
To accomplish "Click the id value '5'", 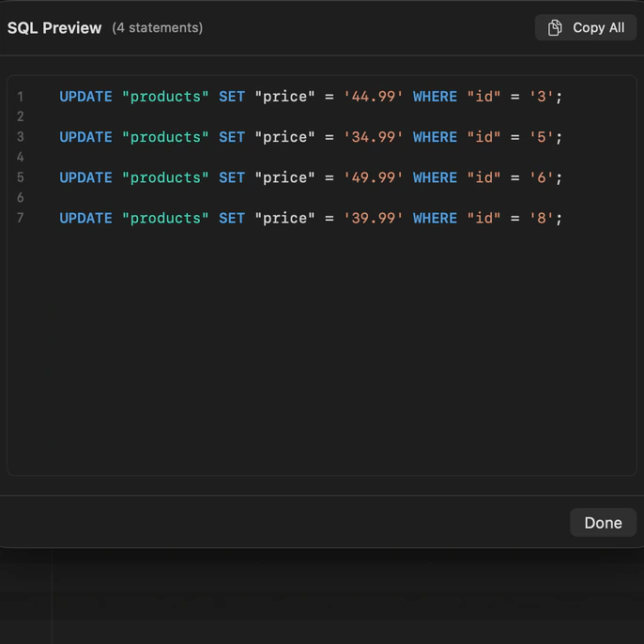I will [x=542, y=137].
